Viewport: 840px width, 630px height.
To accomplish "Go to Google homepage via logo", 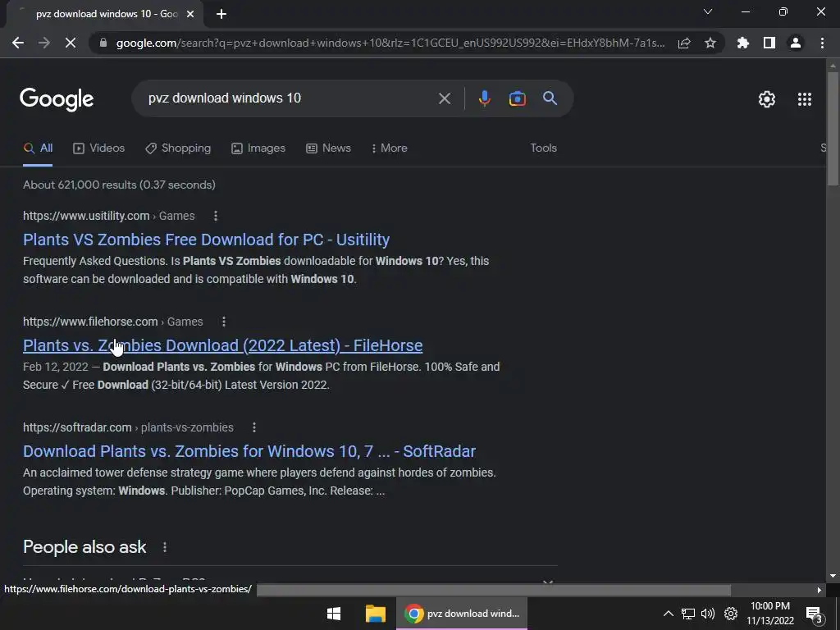I will coord(57,99).
